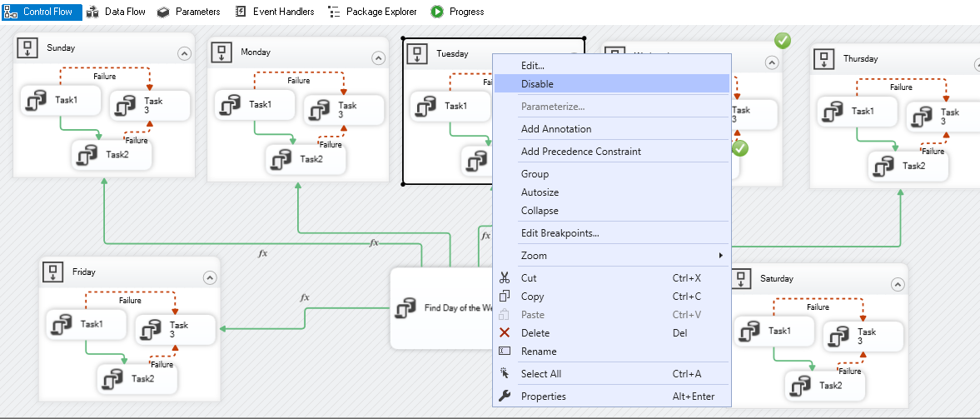Open the Package Explorer tab
This screenshot has height=419, width=980.
pos(371,12)
